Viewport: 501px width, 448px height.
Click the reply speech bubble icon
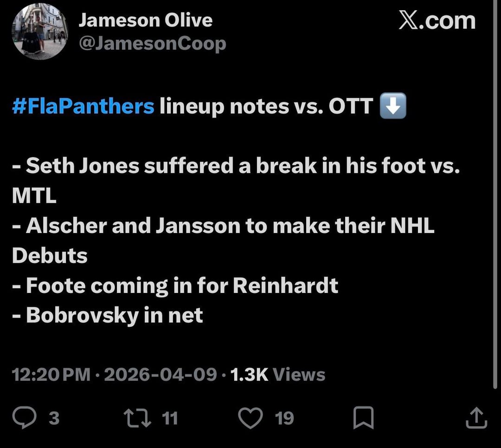coord(35,418)
